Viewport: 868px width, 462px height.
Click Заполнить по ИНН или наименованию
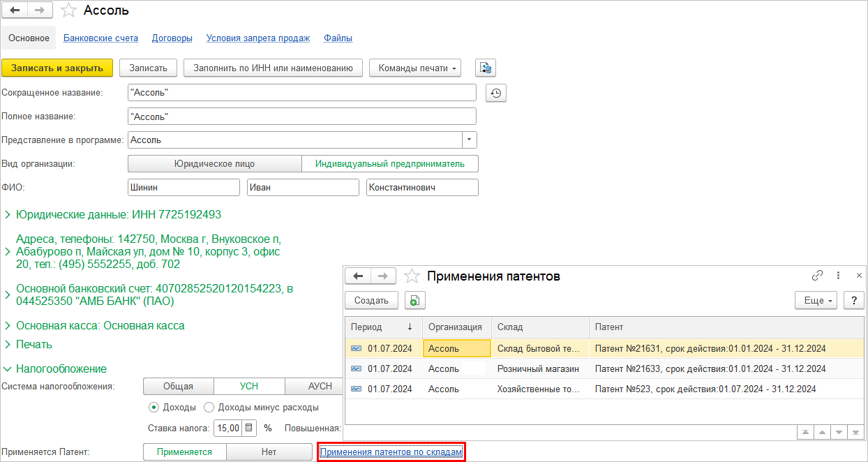pos(273,68)
